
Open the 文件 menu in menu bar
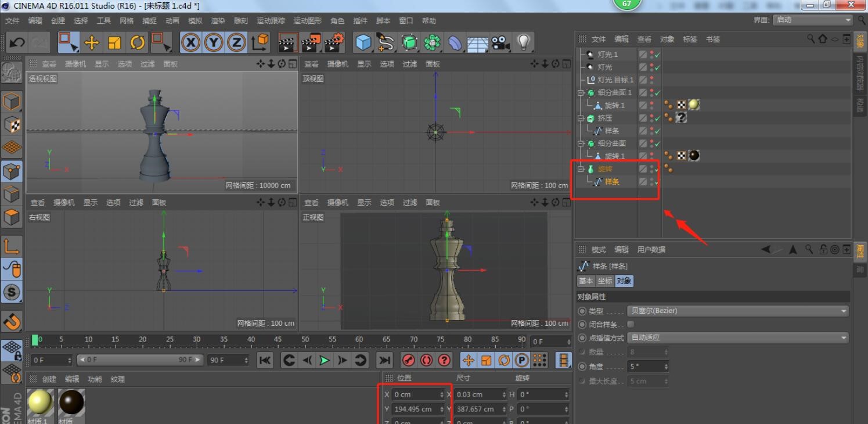[x=12, y=20]
